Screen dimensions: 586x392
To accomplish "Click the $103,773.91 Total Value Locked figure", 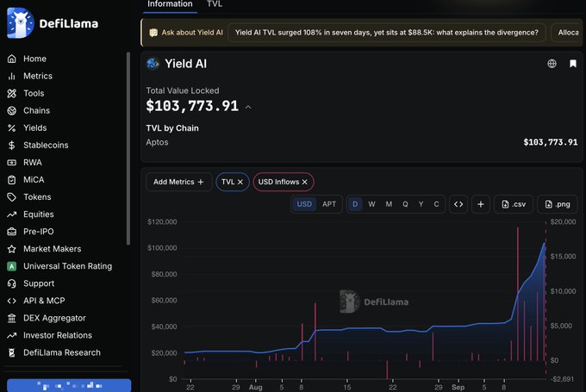I will coord(192,106).
